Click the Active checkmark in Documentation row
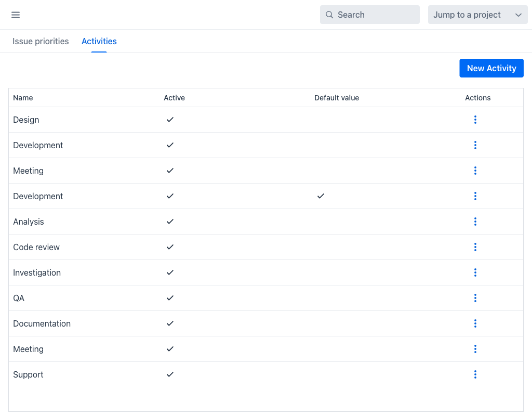532x416 pixels. click(170, 323)
